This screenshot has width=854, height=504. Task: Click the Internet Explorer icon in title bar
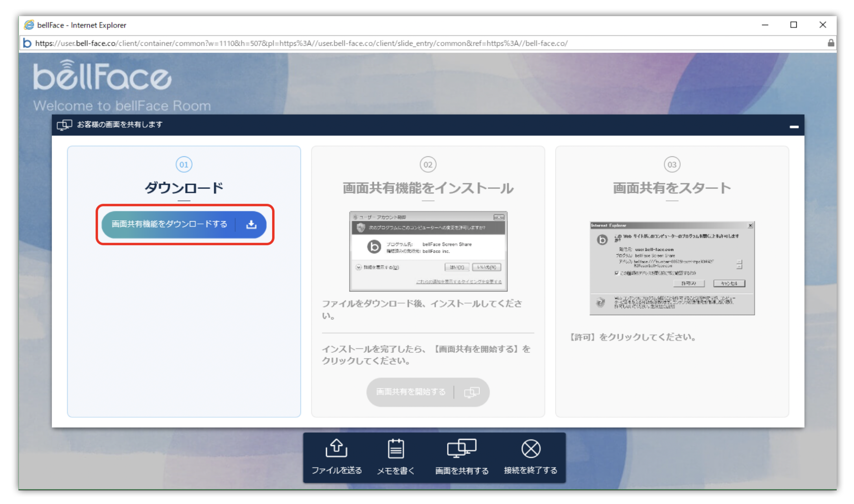point(29,25)
